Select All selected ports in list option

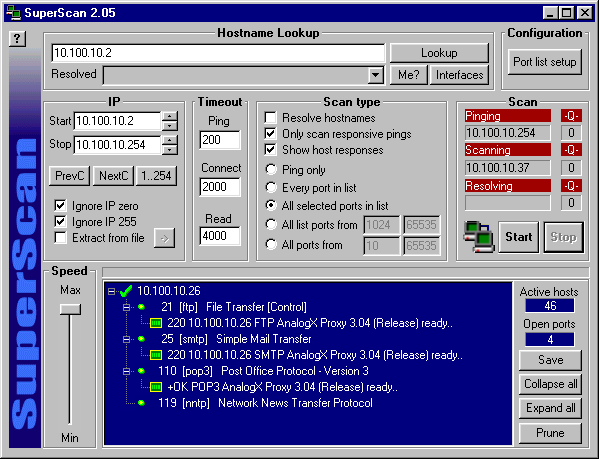coord(271,205)
